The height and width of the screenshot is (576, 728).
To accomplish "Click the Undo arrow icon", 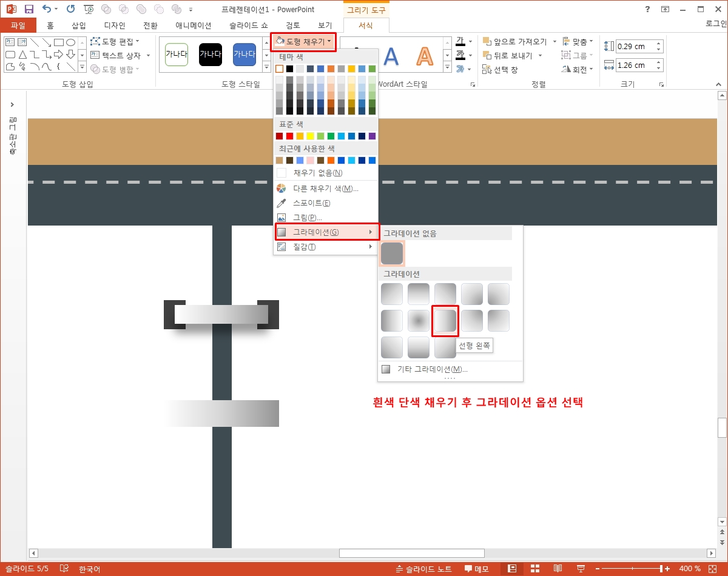I will coord(47,9).
